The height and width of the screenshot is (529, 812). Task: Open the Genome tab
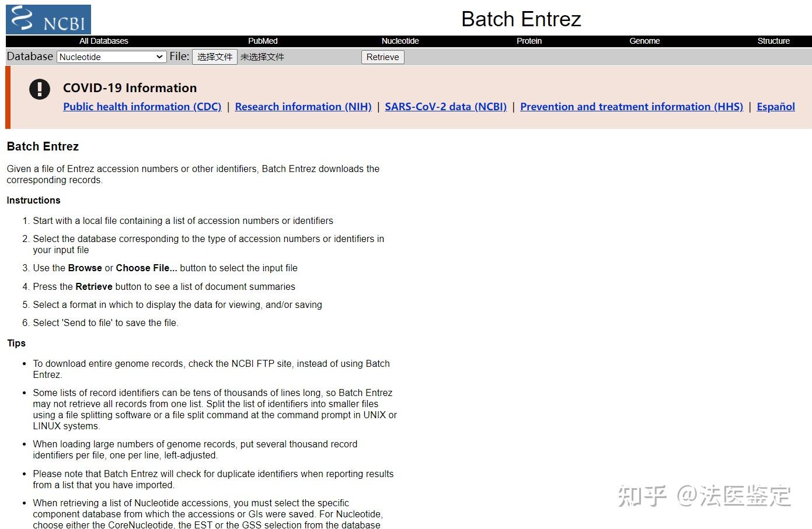(644, 41)
